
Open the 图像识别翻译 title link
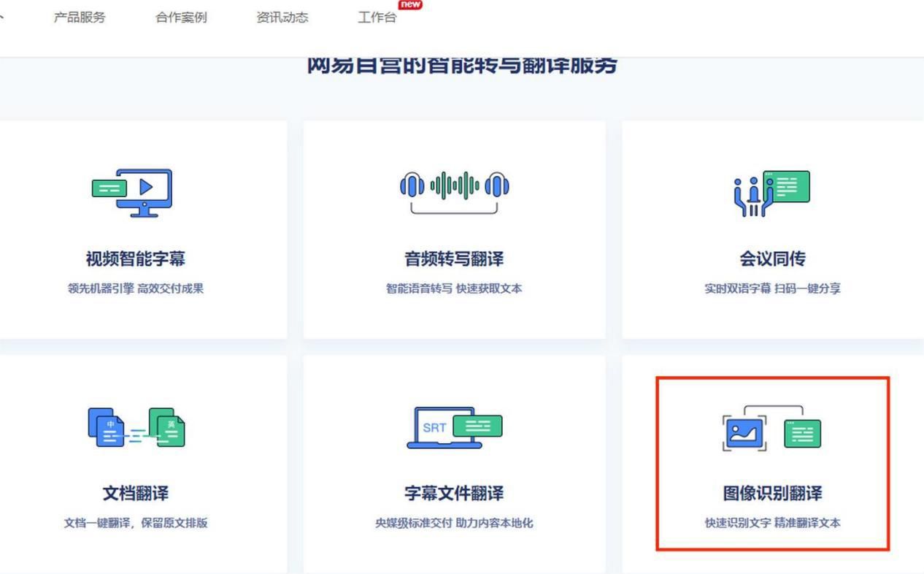pos(772,494)
